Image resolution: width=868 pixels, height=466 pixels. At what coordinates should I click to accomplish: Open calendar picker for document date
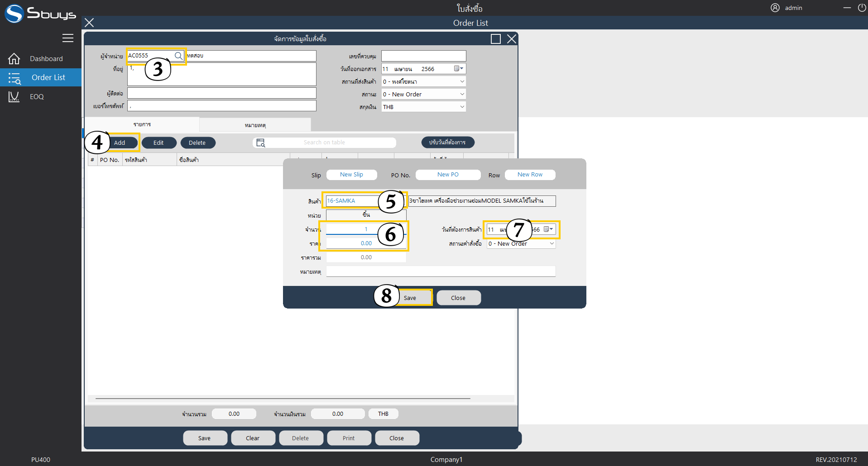click(x=458, y=69)
